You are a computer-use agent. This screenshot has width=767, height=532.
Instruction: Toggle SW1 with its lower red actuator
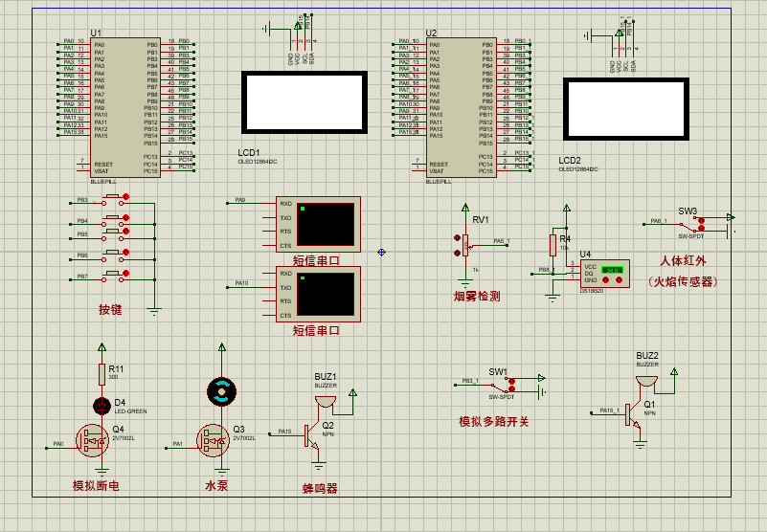click(x=511, y=388)
